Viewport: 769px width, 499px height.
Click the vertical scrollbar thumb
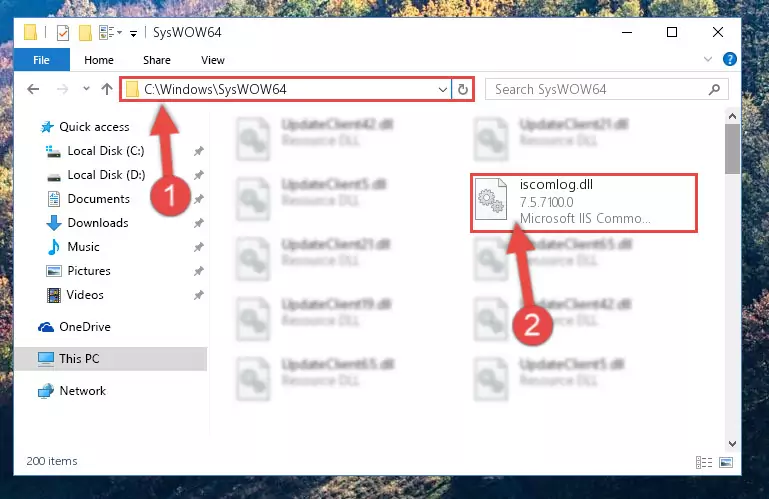(x=732, y=149)
